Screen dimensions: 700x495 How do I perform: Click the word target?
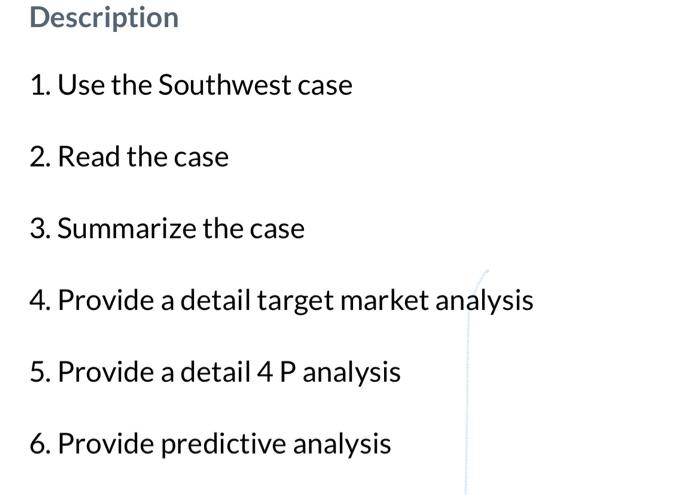295,302
